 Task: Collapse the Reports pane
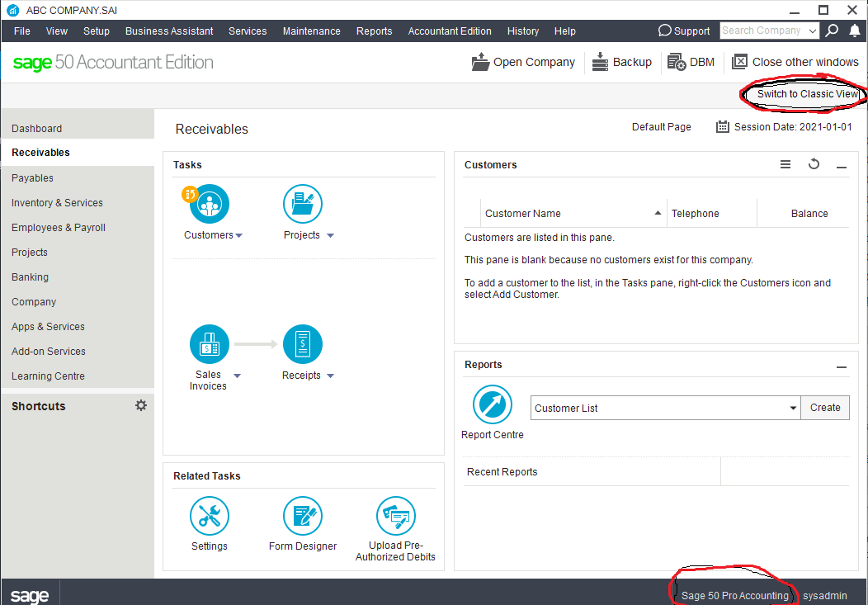842,367
